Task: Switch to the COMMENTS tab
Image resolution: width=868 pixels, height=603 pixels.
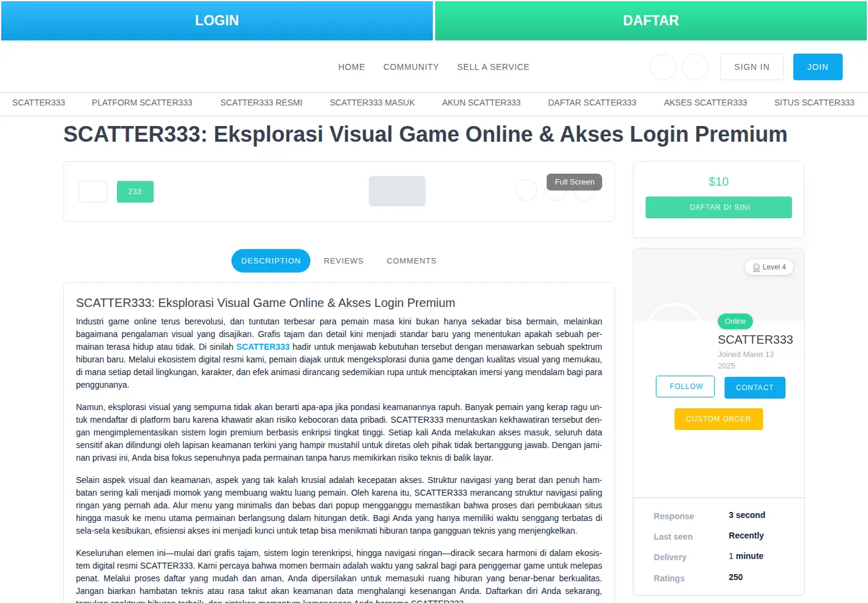Action: [x=411, y=260]
